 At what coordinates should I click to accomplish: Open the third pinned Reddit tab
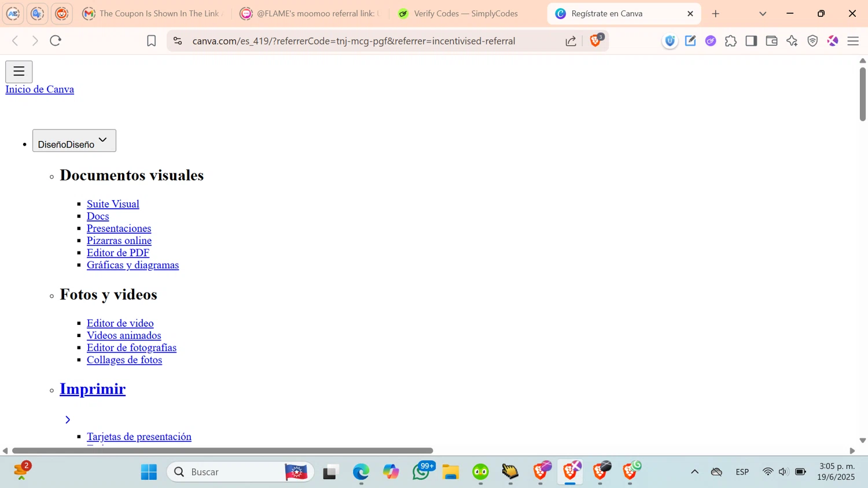[62, 13]
